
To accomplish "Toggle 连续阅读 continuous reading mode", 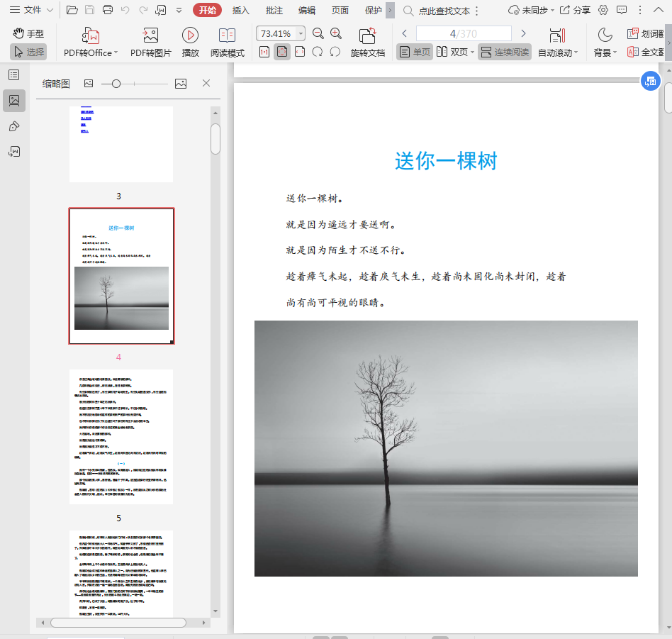I will click(504, 52).
